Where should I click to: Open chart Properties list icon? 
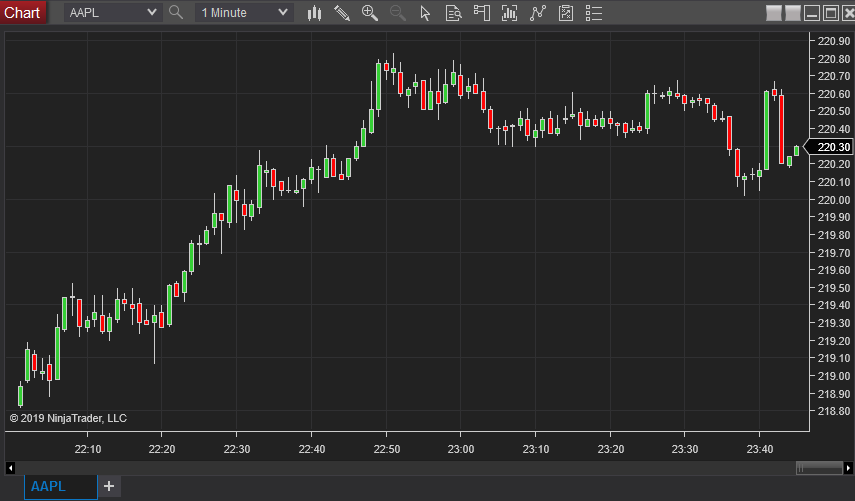click(x=594, y=13)
